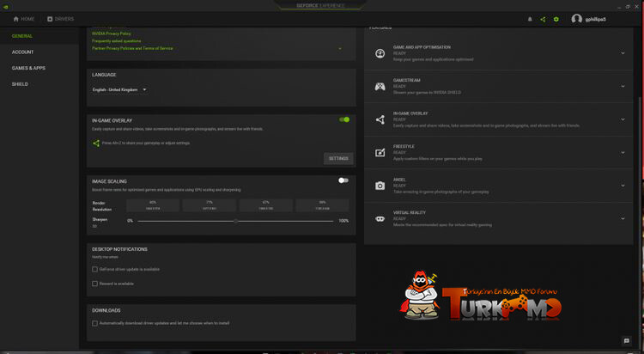Expand the chevron beside Partner Privacy Policies

pos(340,48)
